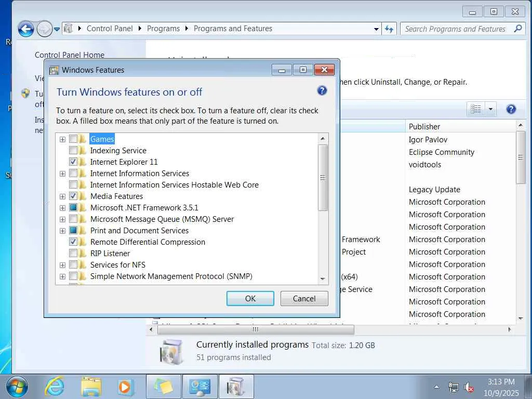Open the Start menu orb

pyautogui.click(x=17, y=387)
